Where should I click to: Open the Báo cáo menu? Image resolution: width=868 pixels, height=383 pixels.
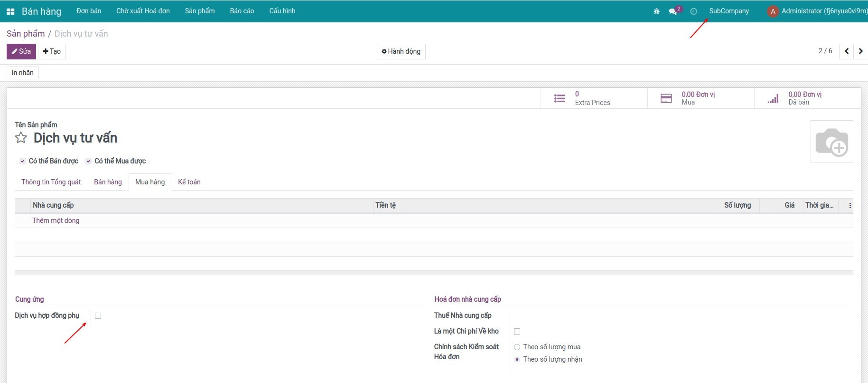tap(242, 11)
